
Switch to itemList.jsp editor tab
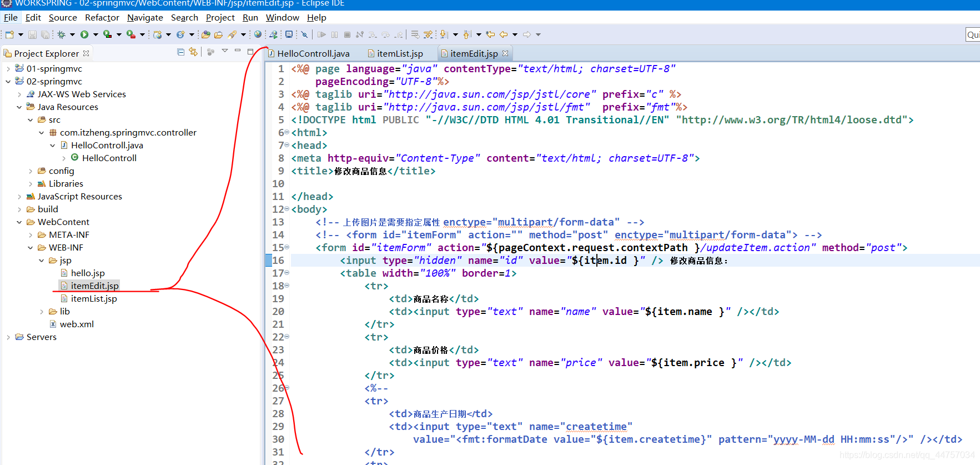click(x=395, y=53)
